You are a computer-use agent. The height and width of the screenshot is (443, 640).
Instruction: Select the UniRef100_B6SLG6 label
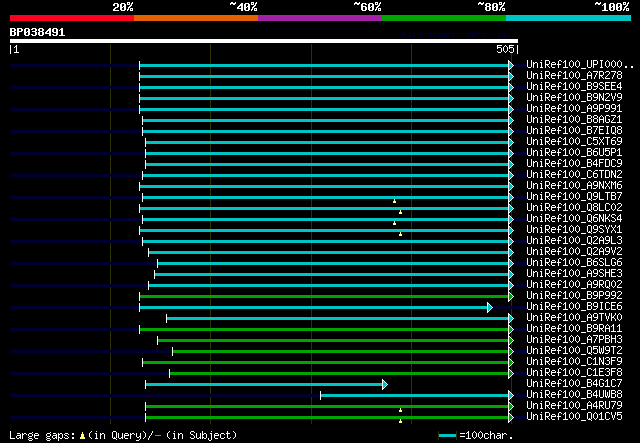coord(574,263)
